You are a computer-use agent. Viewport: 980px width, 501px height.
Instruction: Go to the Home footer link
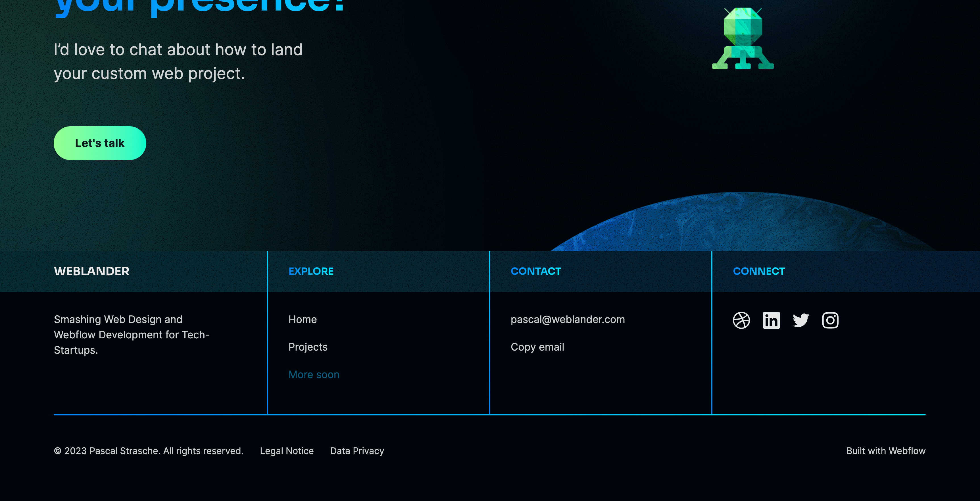pyautogui.click(x=303, y=319)
